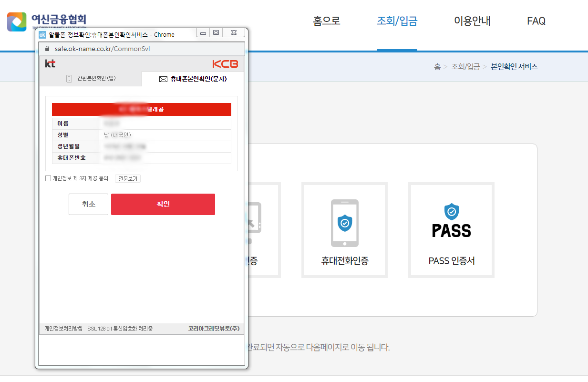Maximize the popup Chrome window
The width and height of the screenshot is (588, 382).
[216, 33]
